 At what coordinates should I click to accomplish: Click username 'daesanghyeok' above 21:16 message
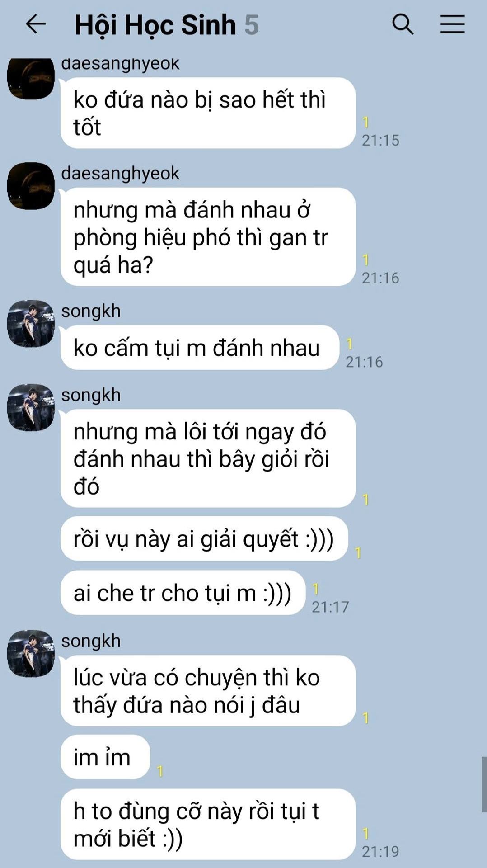(x=120, y=174)
